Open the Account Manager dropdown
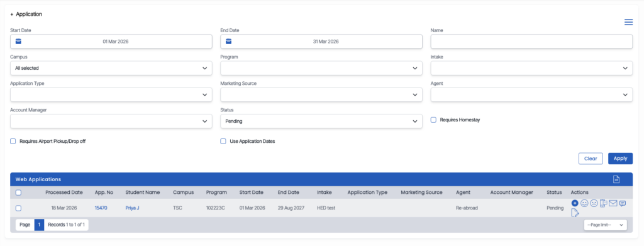Image resolution: width=644 pixels, height=246 pixels. (x=111, y=121)
